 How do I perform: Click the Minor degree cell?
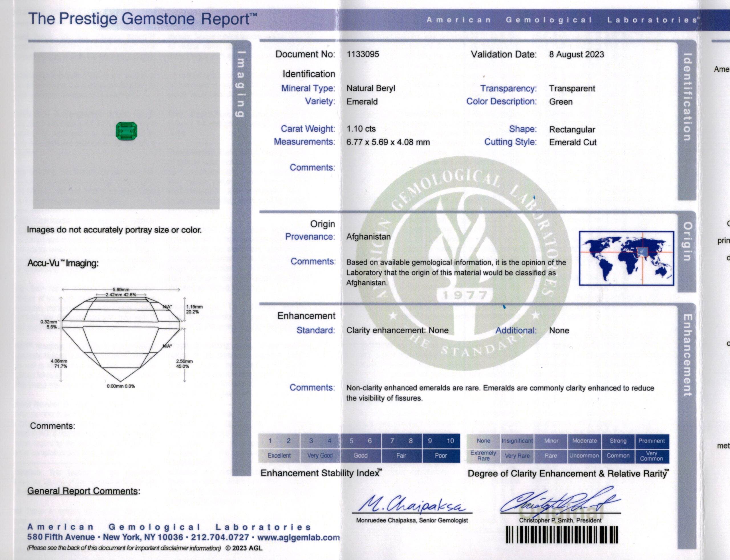click(551, 441)
